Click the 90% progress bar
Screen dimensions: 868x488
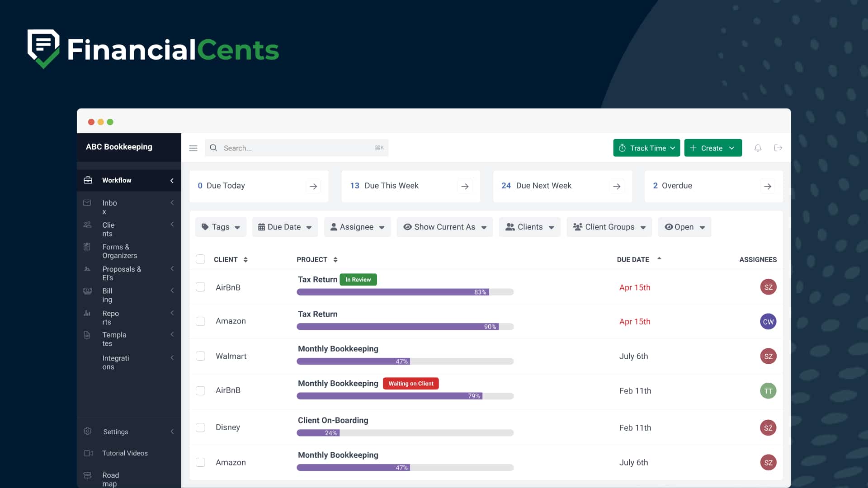[405, 326]
